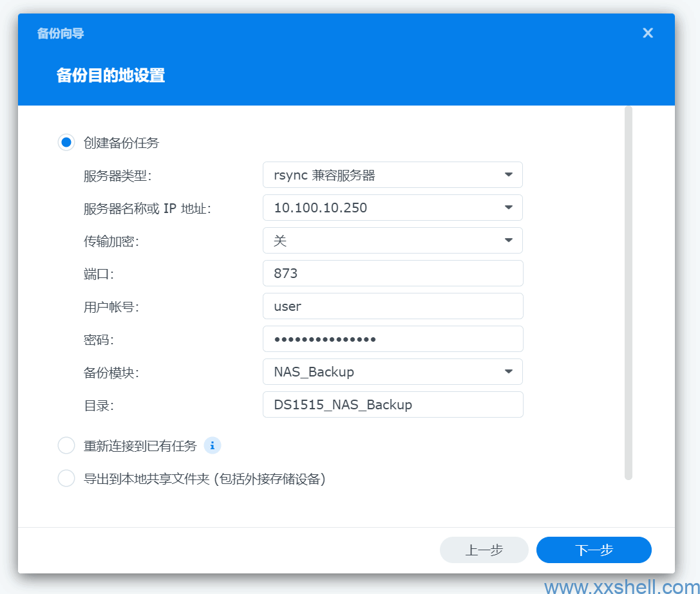Select the 重新连接到已有任务 radio option
The width and height of the screenshot is (700, 594).
[x=66, y=445]
